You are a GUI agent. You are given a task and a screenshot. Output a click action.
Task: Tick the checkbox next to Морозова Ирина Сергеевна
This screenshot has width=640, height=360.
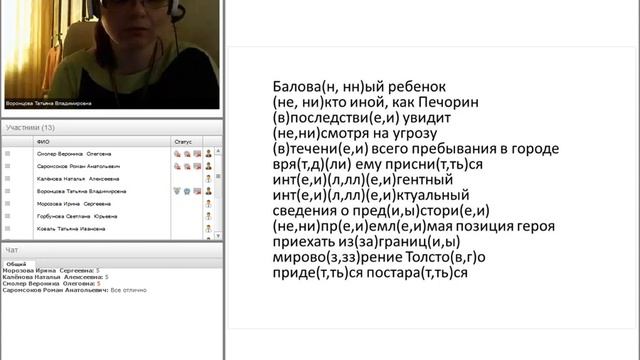click(7, 203)
